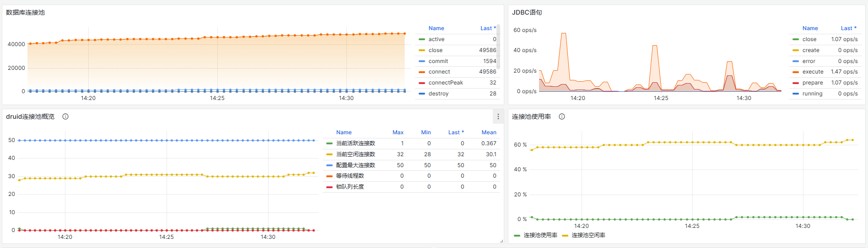Image resolution: width=868 pixels, height=248 pixels.
Task: Toggle 当前活跃连接数 series in druid legend
Action: [356, 143]
